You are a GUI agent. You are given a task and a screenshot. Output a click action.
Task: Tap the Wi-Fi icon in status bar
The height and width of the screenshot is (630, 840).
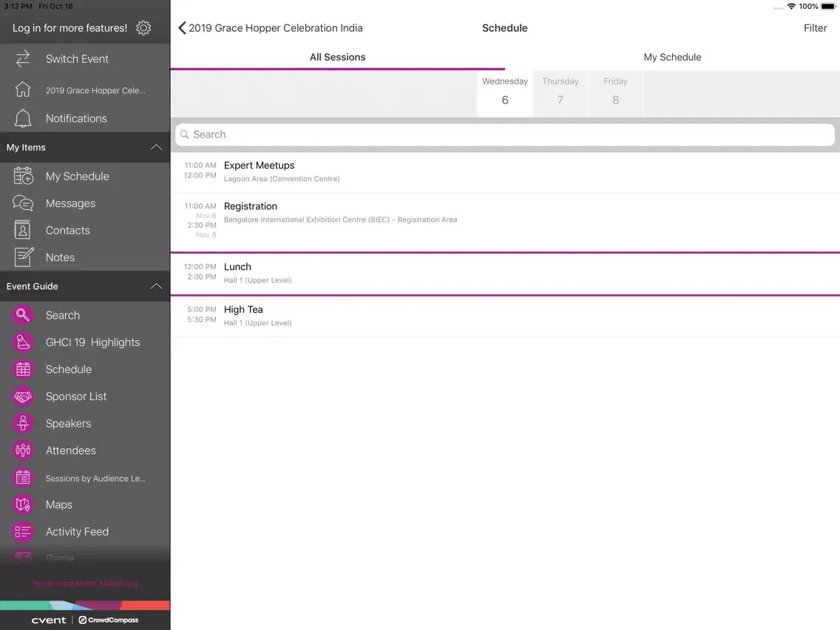[x=791, y=7]
